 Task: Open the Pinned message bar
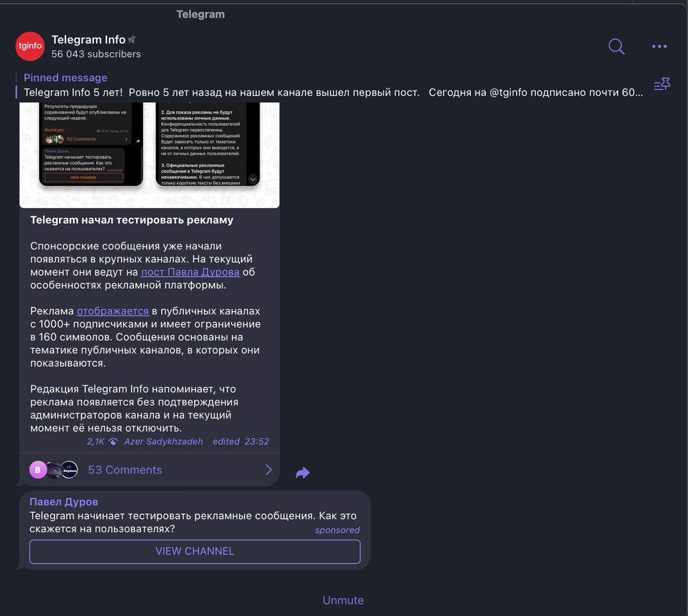tap(333, 85)
